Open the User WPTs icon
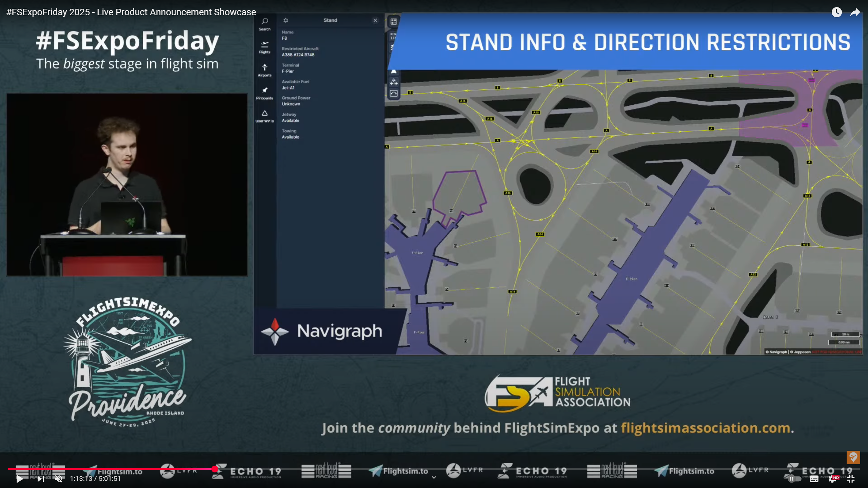The image size is (868, 488). point(264,116)
